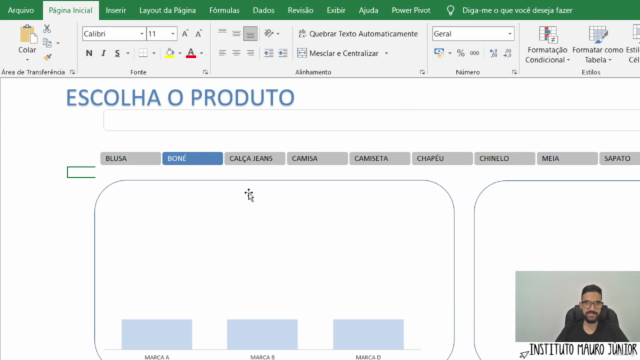Decrease indent
Screen dimensions: 640x360
[269, 53]
